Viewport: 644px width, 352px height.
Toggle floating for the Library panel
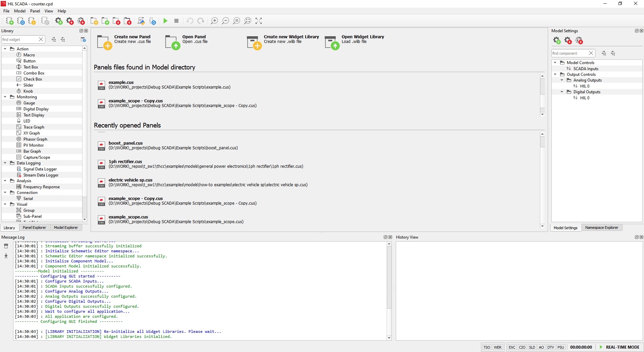81,31
